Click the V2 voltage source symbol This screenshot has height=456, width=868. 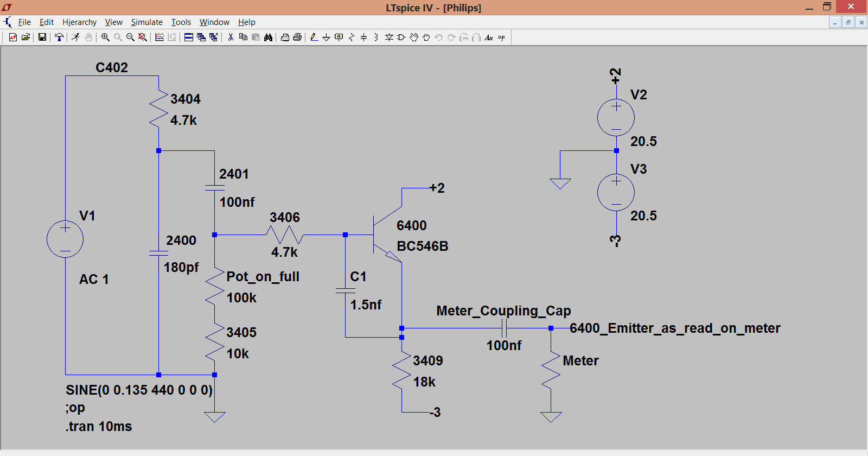click(616, 117)
